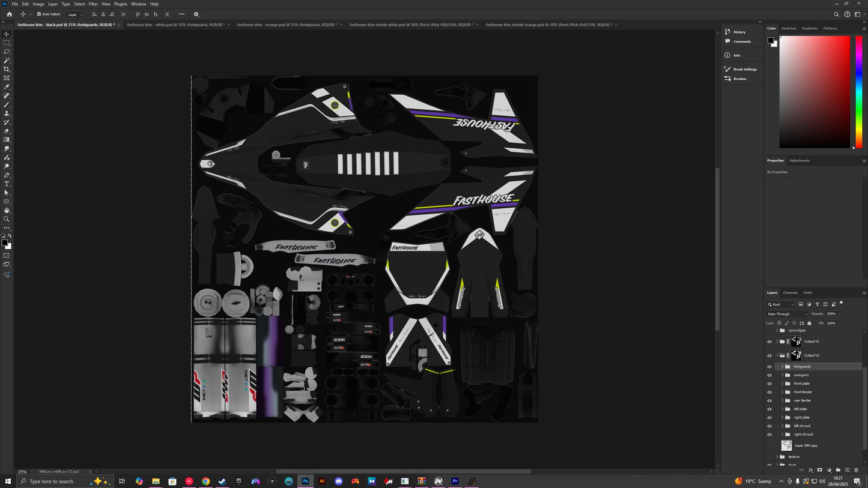Image resolution: width=868 pixels, height=488 pixels.
Task: Open the Brush Settings panel icon
Action: pyautogui.click(x=727, y=69)
